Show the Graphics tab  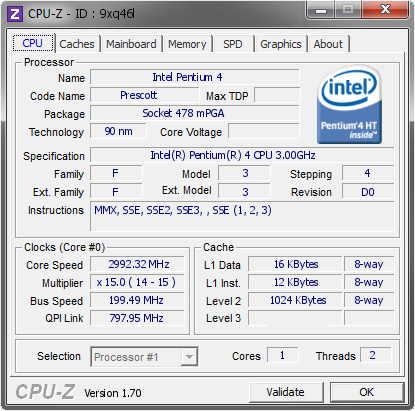tap(281, 44)
